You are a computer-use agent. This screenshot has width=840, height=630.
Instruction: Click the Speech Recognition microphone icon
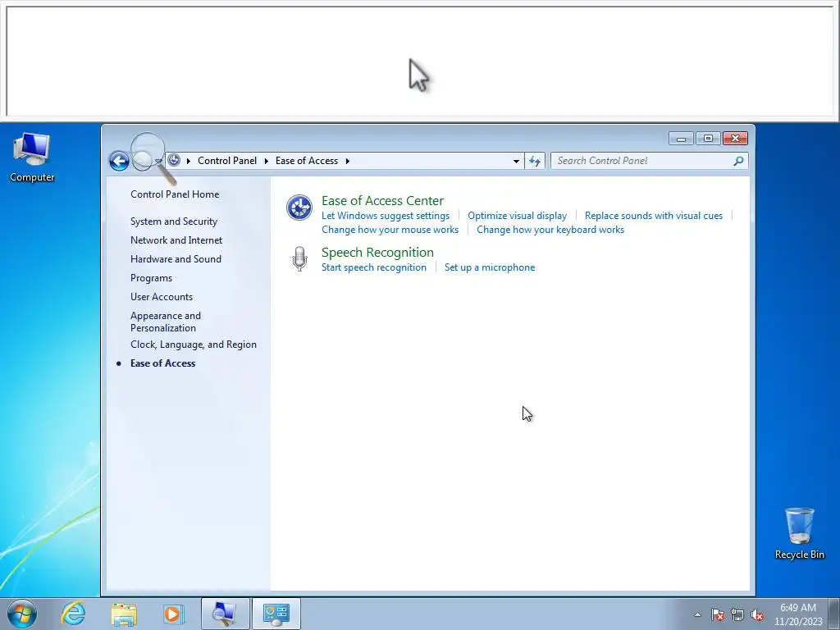(x=299, y=258)
